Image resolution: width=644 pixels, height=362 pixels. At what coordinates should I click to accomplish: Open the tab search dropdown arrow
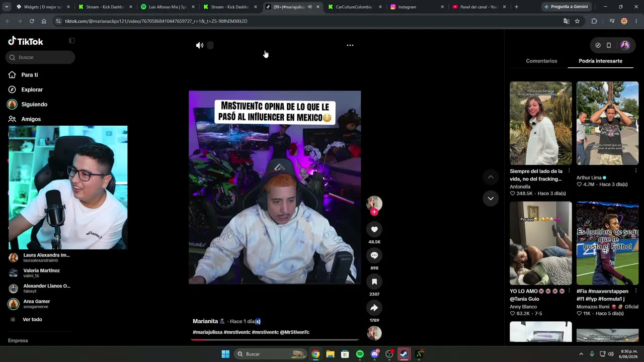[x=7, y=7]
